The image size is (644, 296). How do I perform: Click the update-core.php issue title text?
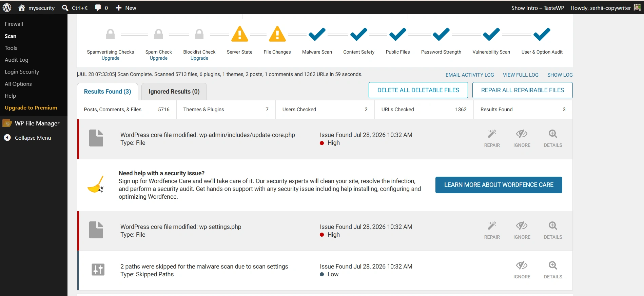(x=208, y=135)
